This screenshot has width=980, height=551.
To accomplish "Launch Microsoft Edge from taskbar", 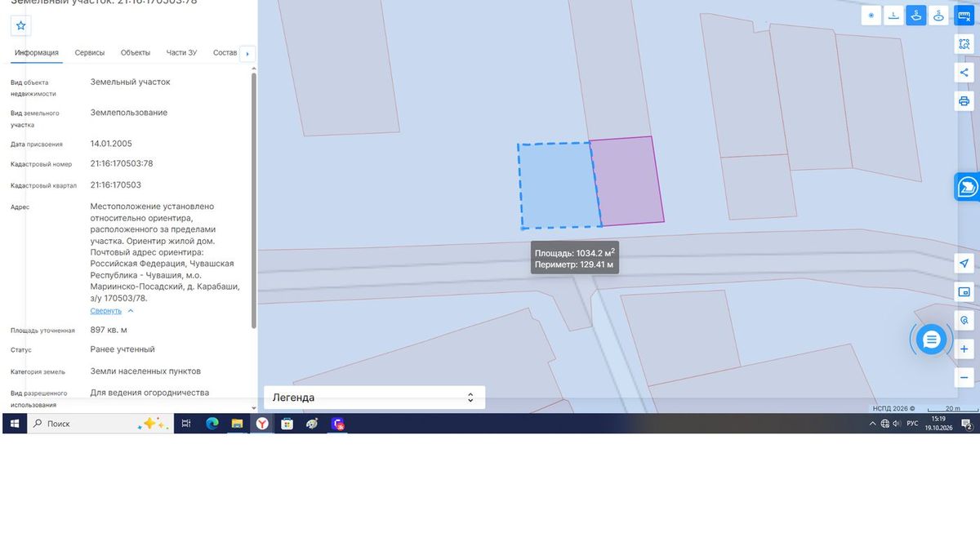I will click(x=212, y=424).
